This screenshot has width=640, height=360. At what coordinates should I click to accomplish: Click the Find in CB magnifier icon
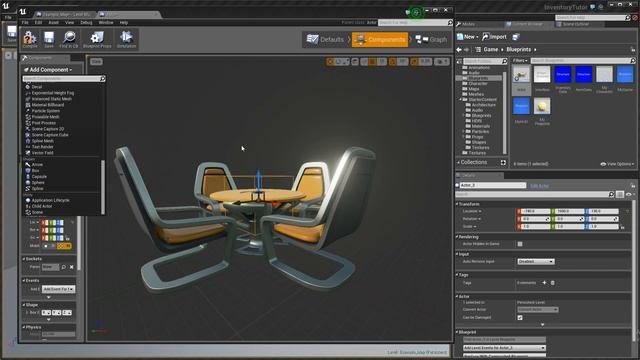[x=69, y=39]
